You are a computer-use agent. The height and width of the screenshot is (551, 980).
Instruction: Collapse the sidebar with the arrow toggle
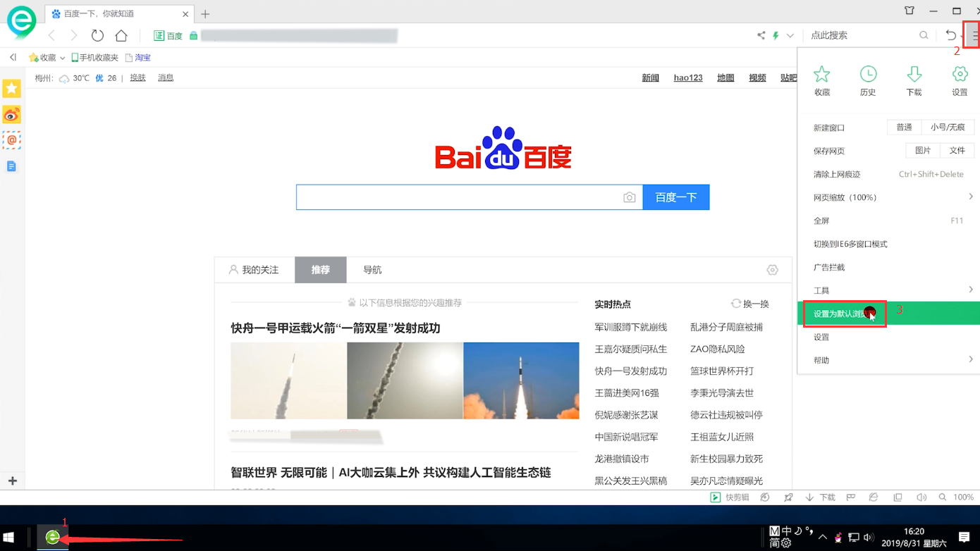[13, 57]
